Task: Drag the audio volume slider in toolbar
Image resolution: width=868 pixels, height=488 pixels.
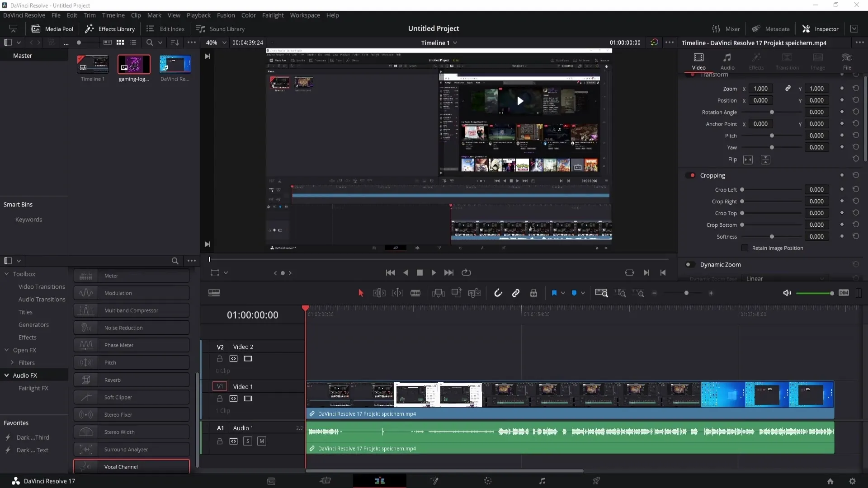Action: [x=832, y=293]
